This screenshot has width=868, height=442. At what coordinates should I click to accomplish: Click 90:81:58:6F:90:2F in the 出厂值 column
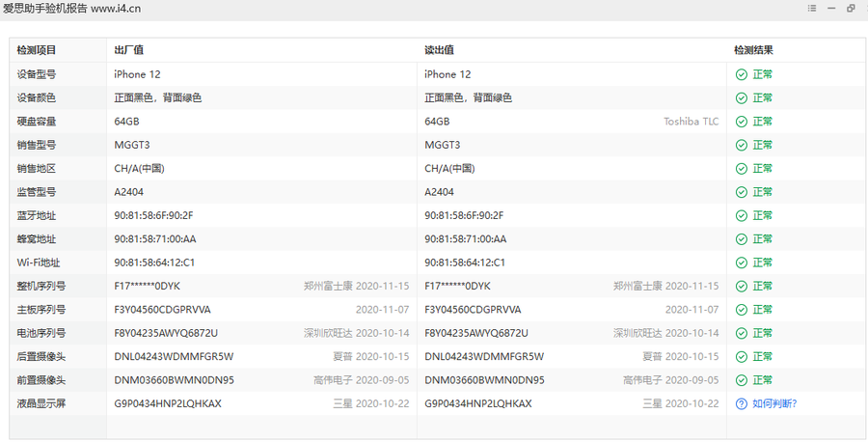tap(153, 215)
